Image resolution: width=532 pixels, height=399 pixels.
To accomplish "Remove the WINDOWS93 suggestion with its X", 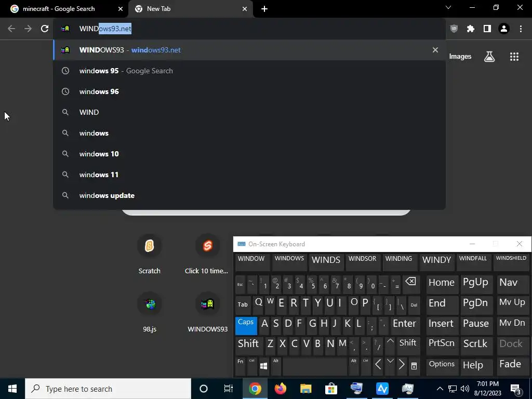I will tap(435, 50).
